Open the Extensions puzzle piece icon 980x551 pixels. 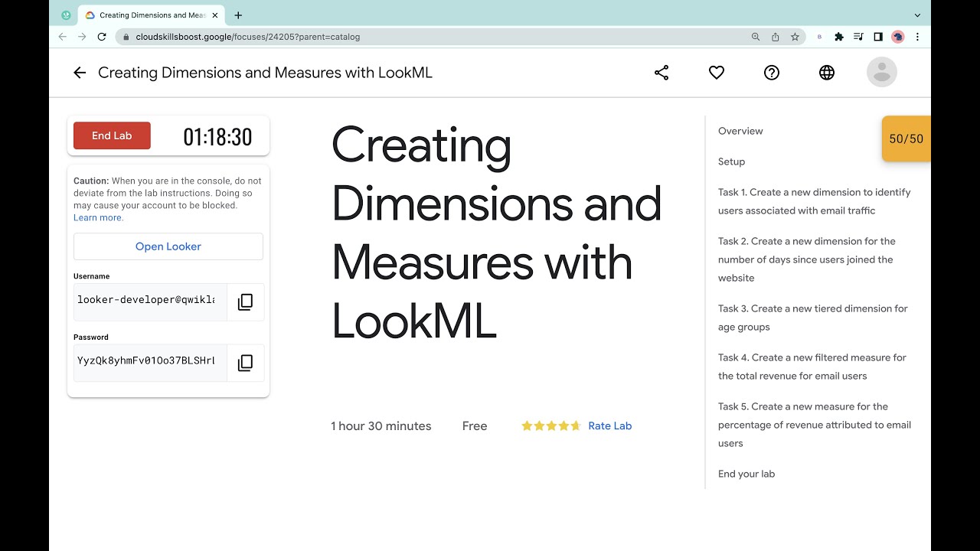(x=839, y=37)
